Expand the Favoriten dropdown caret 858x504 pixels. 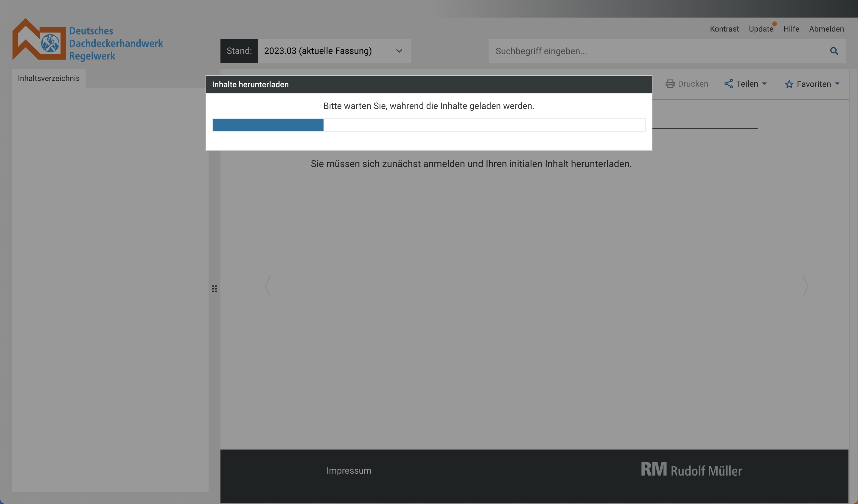tap(837, 84)
